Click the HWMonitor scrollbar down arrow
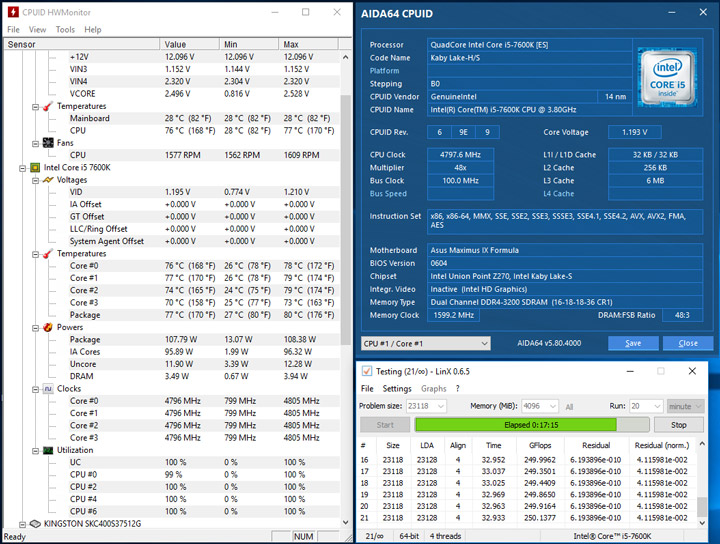The width and height of the screenshot is (720, 544). (345, 522)
